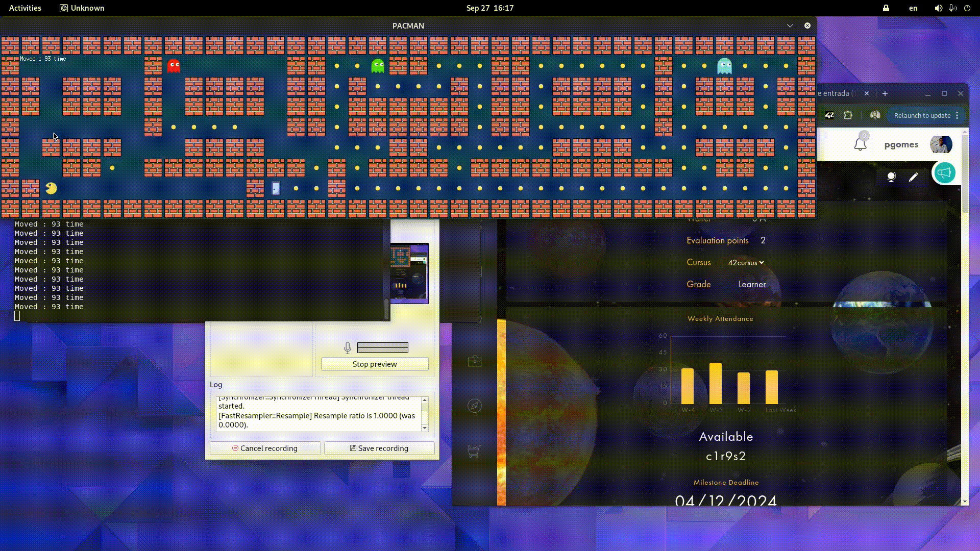
Task: Open the clock calendar Sep 27 16:17
Action: (490, 8)
